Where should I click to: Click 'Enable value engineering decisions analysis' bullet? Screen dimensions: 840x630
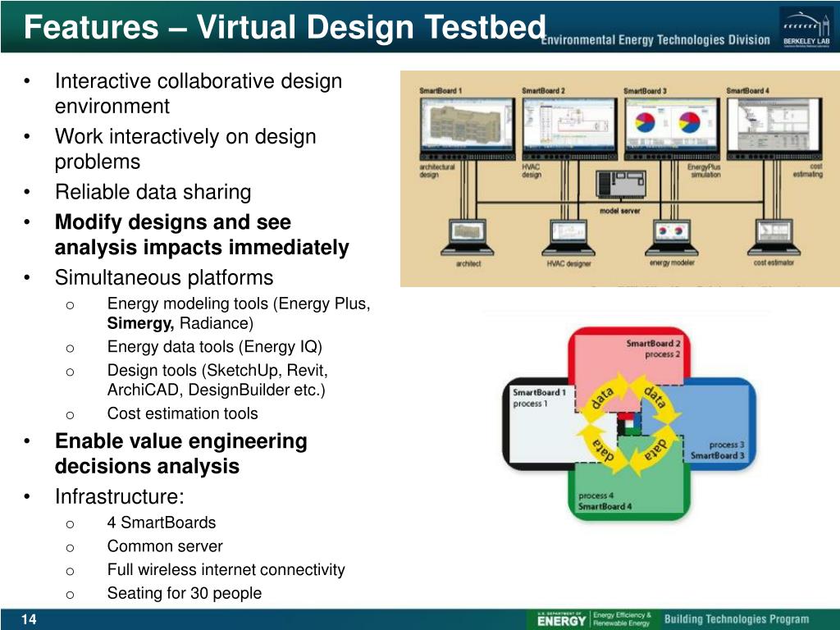[x=181, y=453]
